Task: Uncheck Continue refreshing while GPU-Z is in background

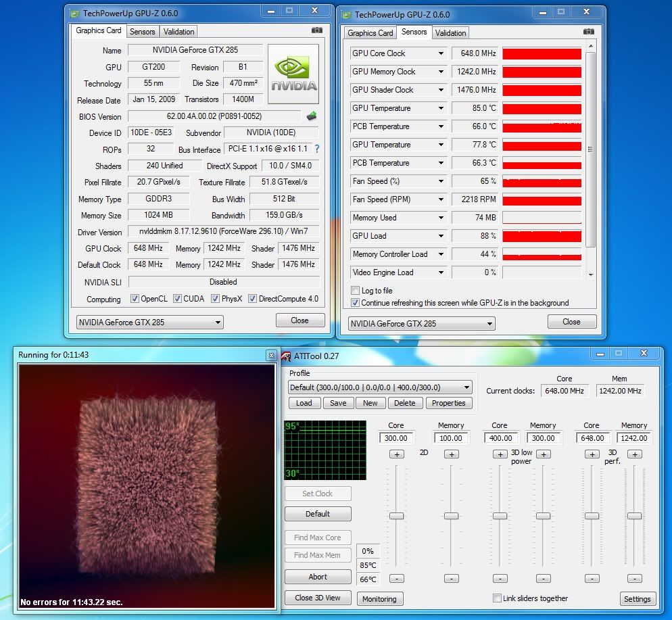Action: 356,303
